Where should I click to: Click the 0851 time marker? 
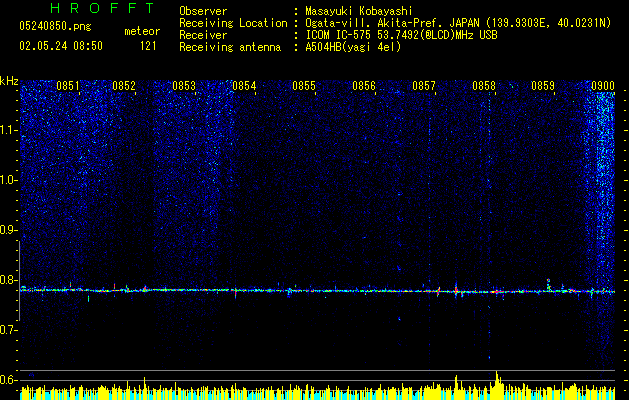[x=68, y=86]
